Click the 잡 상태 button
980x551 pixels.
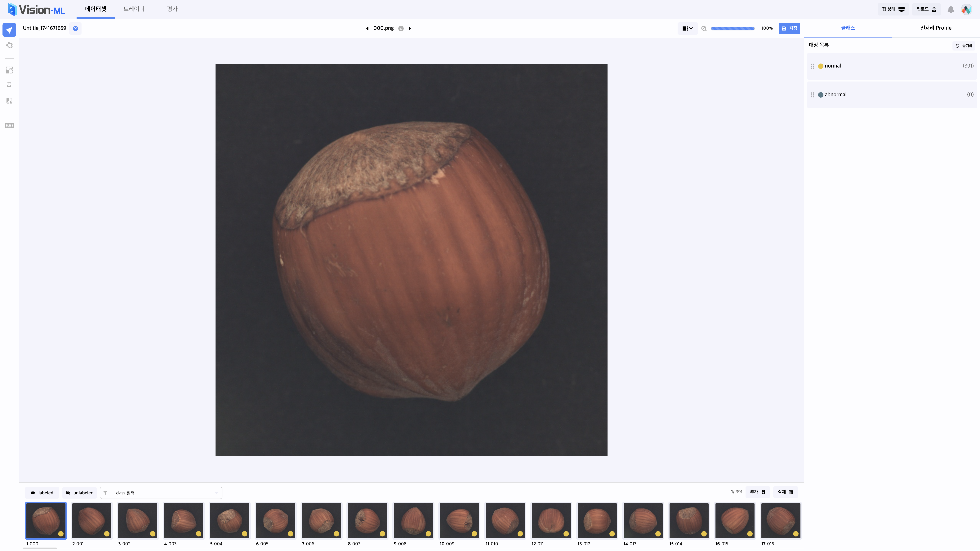pyautogui.click(x=893, y=10)
